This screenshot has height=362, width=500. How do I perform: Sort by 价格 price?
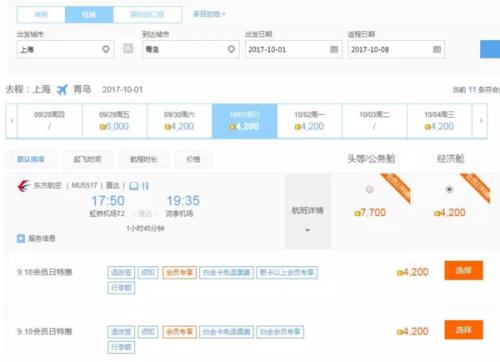pos(193,159)
